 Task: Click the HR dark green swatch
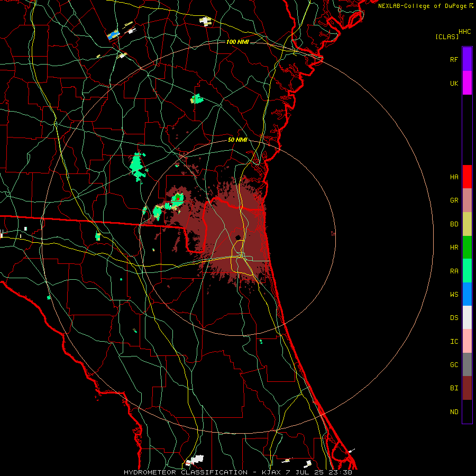pyautogui.click(x=467, y=248)
